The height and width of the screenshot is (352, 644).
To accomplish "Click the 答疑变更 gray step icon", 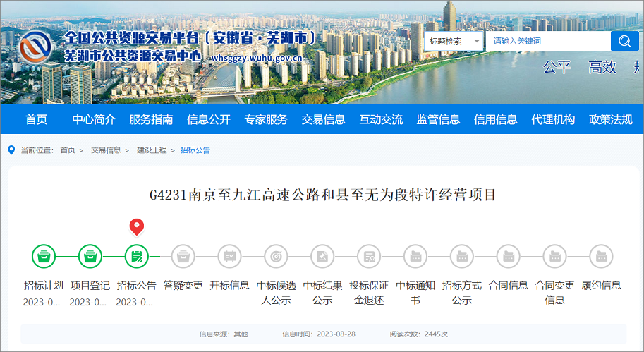I will pos(183,256).
